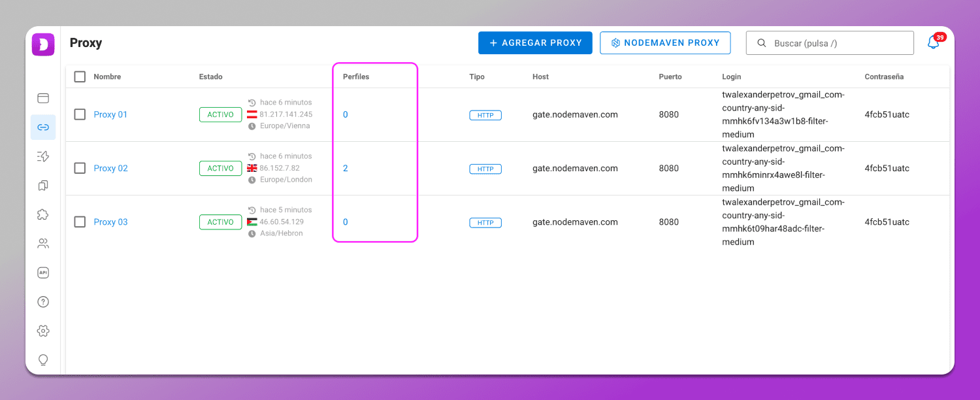The width and height of the screenshot is (980, 400).
Task: Click the AGREGAR PROXY button
Action: [x=535, y=42]
